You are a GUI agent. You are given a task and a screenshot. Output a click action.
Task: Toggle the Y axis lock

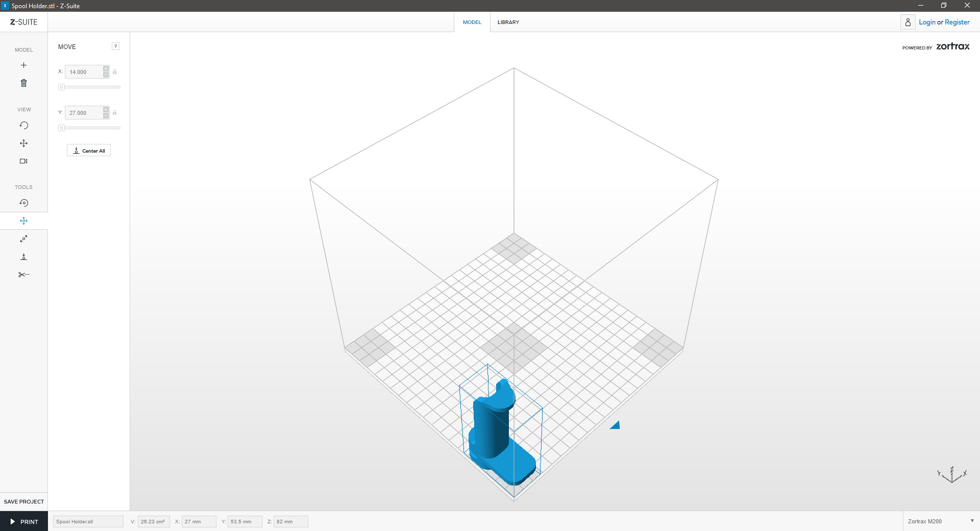(x=115, y=113)
